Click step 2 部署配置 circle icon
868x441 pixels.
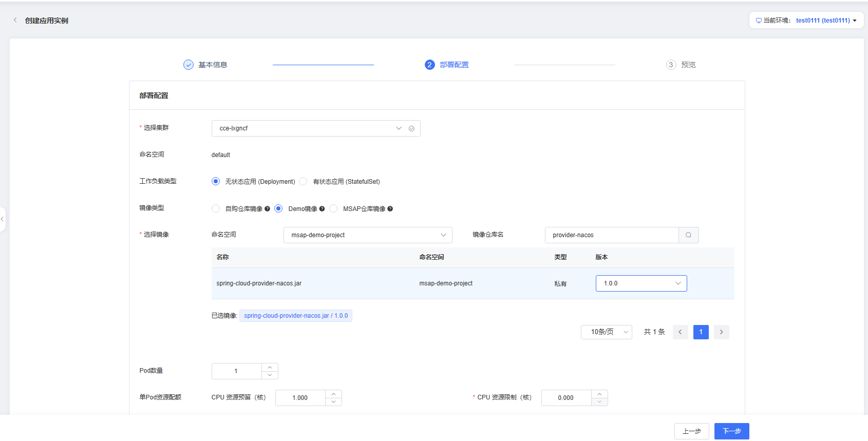(430, 65)
